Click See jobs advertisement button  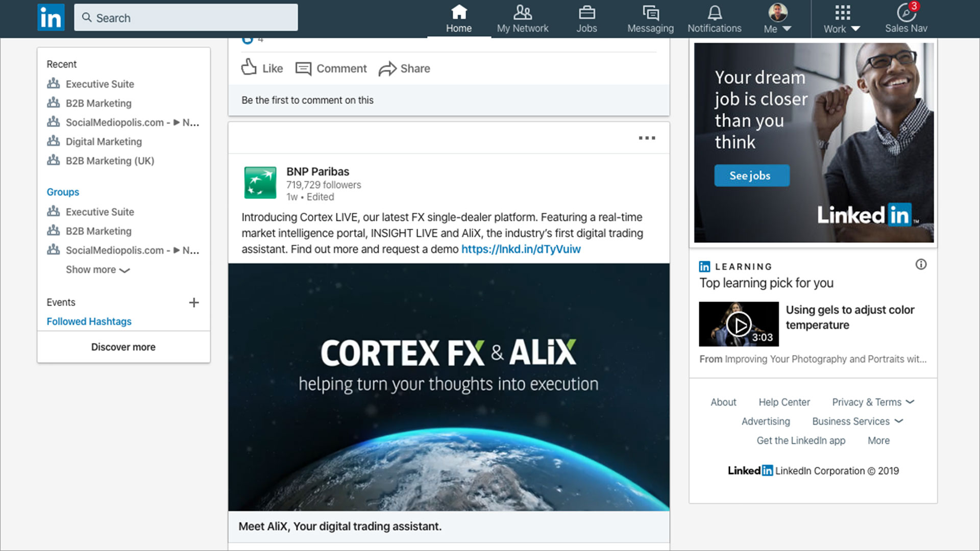coord(750,176)
